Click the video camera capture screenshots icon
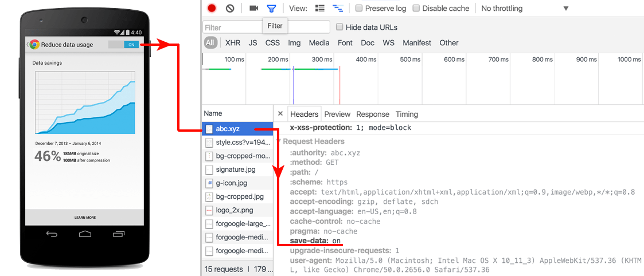The width and height of the screenshot is (644, 276). point(254,8)
